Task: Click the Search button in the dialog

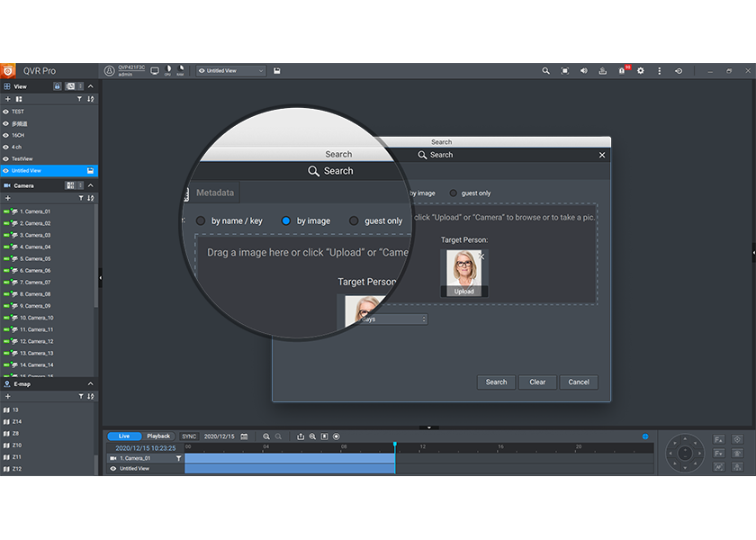Action: [496, 382]
